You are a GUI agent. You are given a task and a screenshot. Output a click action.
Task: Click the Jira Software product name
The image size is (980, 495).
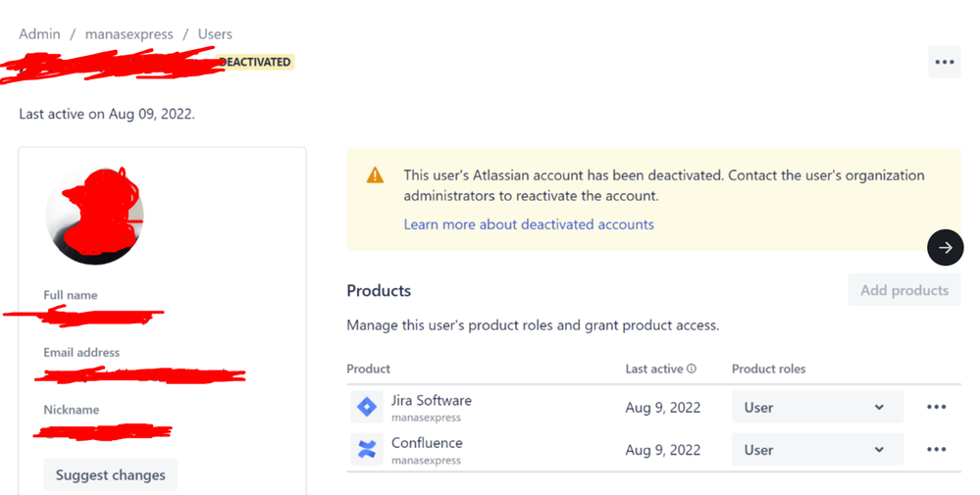pyautogui.click(x=432, y=400)
